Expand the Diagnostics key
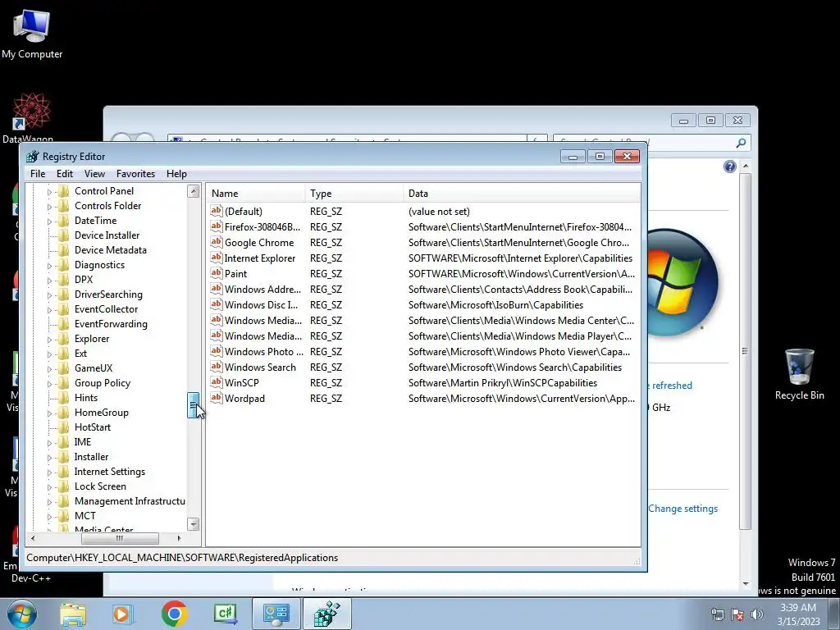The width and height of the screenshot is (840, 630). click(49, 266)
